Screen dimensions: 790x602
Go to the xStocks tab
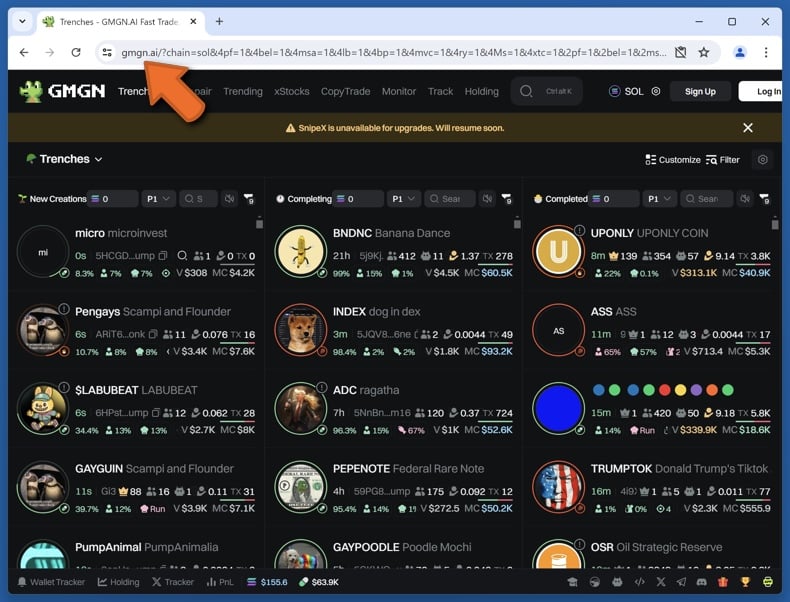coord(292,91)
